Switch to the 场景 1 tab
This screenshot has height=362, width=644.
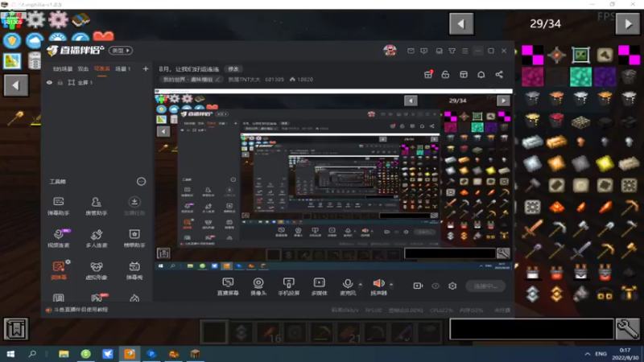(123, 68)
